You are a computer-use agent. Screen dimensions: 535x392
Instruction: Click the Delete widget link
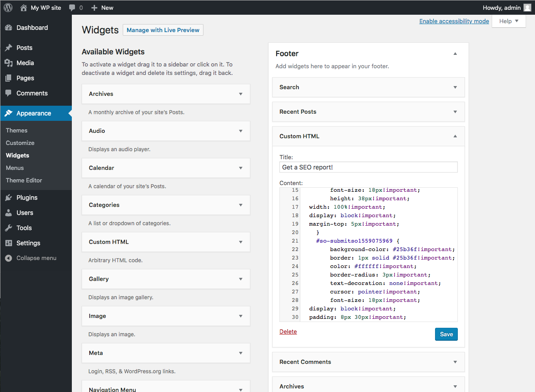point(288,332)
